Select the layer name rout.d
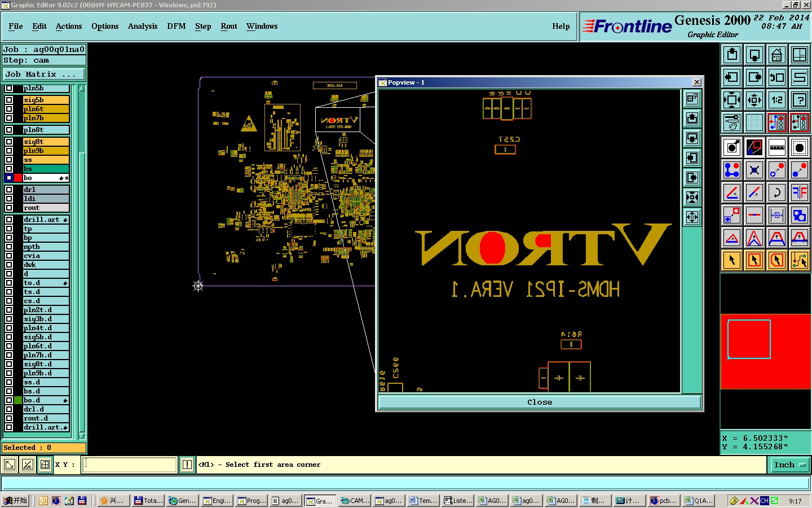Screen dimensions: 812x508 pyautogui.click(x=46, y=418)
